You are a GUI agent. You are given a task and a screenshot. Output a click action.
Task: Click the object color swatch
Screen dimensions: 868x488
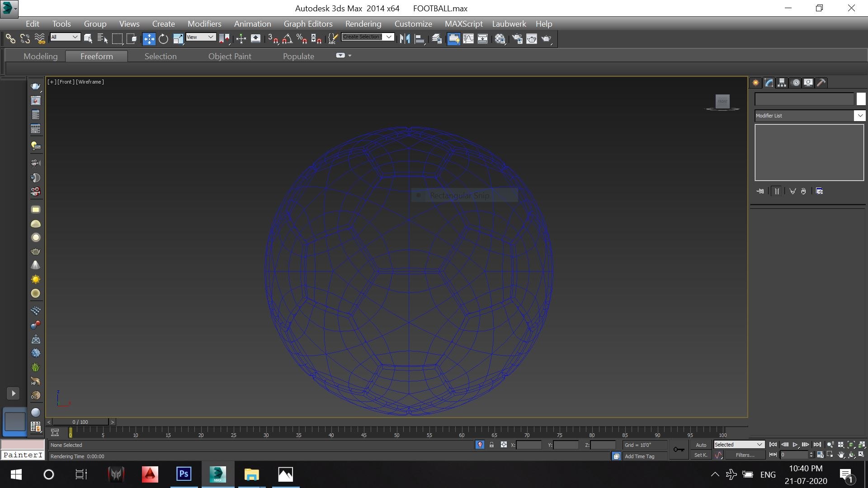pyautogui.click(x=861, y=99)
